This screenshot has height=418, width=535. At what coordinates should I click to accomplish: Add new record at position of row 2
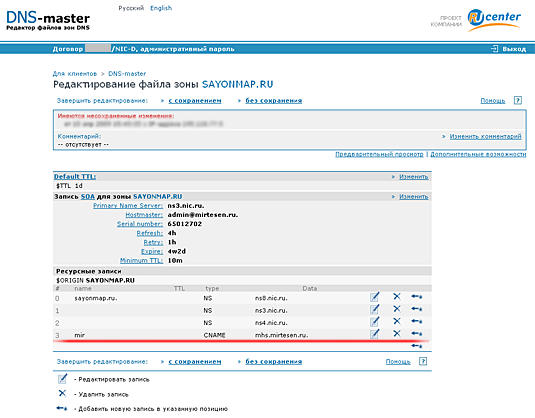417,321
